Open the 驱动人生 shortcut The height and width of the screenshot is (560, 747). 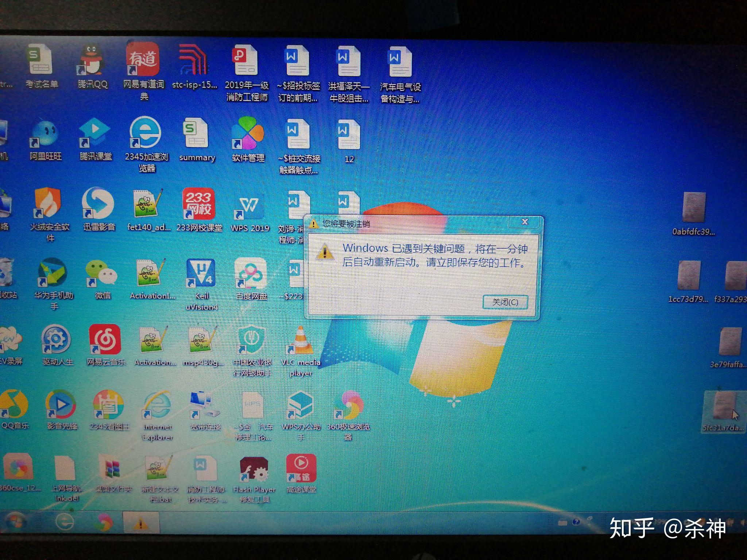click(x=57, y=345)
